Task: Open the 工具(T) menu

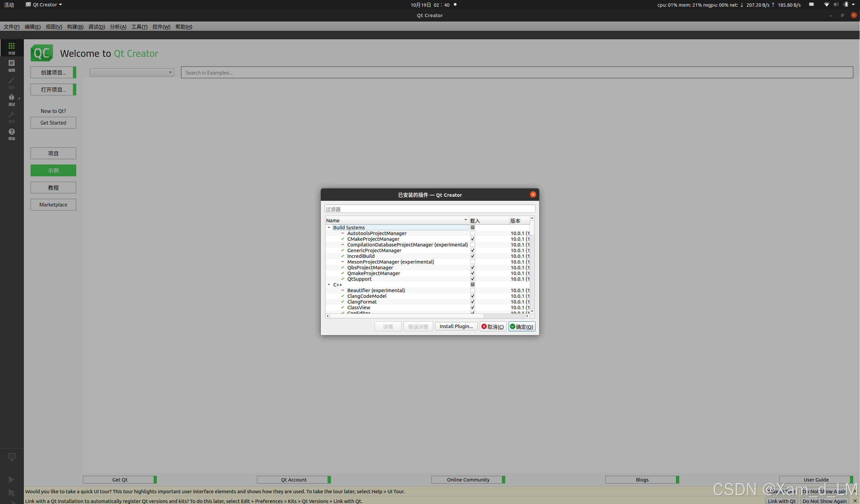Action: (x=139, y=27)
